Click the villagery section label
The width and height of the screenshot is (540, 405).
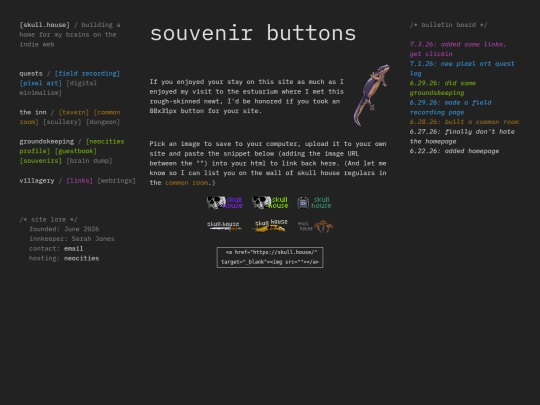coord(37,180)
